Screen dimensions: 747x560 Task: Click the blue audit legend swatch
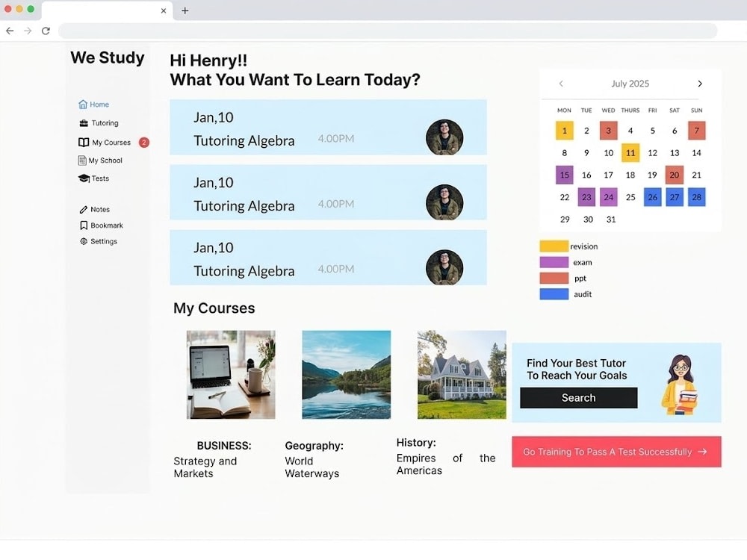click(554, 294)
